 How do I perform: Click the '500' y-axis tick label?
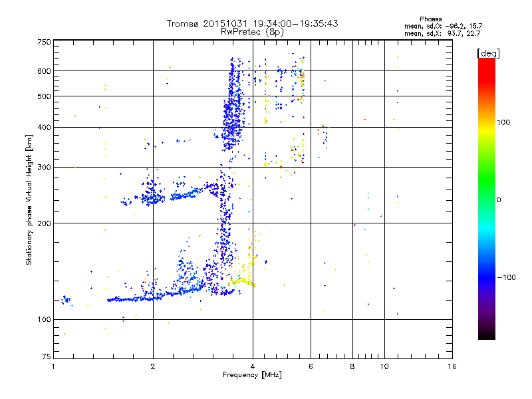(44, 96)
